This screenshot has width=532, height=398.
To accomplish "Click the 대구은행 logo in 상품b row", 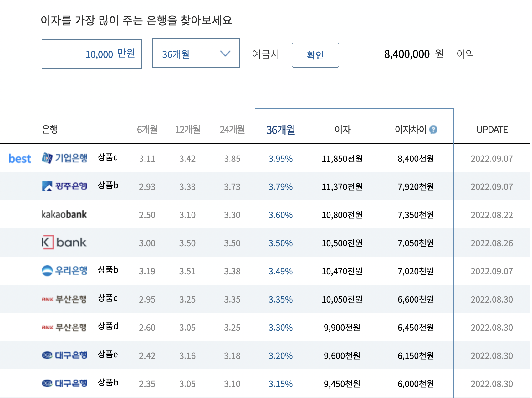I will (64, 383).
